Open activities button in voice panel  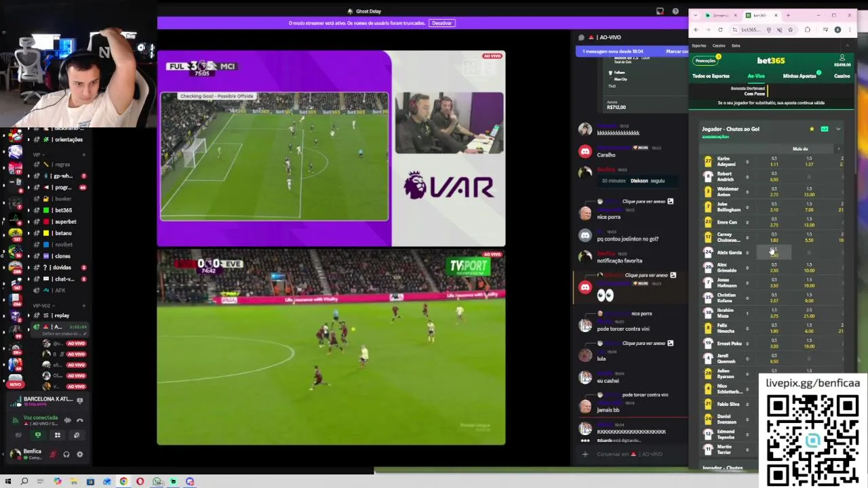click(x=58, y=435)
